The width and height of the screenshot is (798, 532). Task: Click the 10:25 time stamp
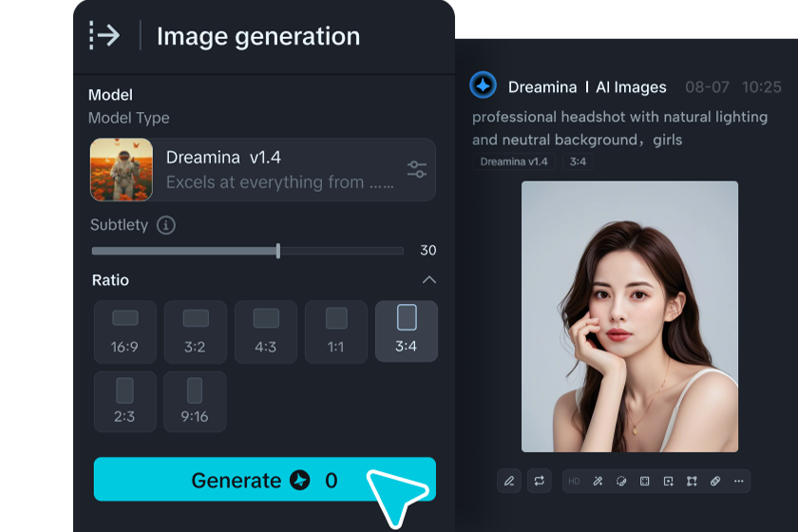[x=761, y=87]
